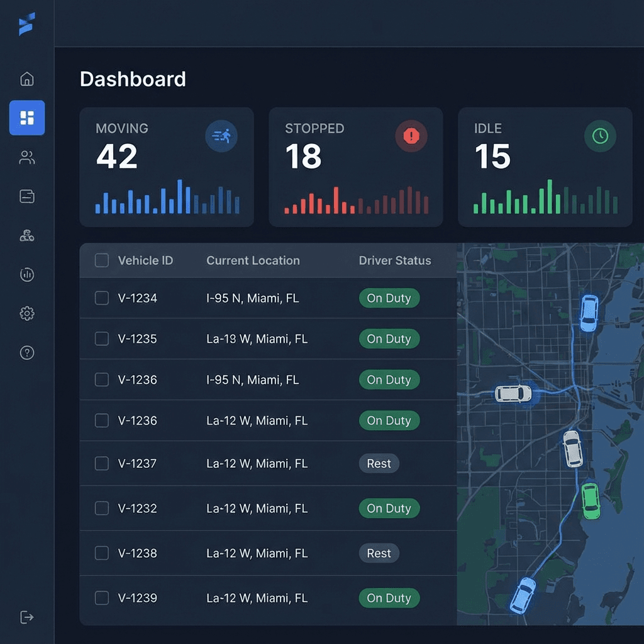Toggle the select-all checkbox in table header
Screen dimensions: 644x644
(101, 260)
